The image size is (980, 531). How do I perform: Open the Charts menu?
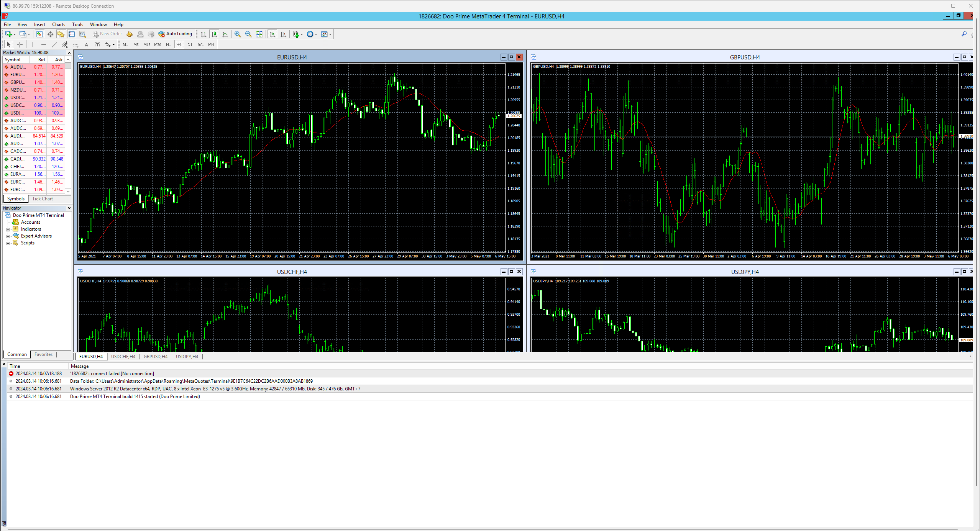[x=59, y=25]
